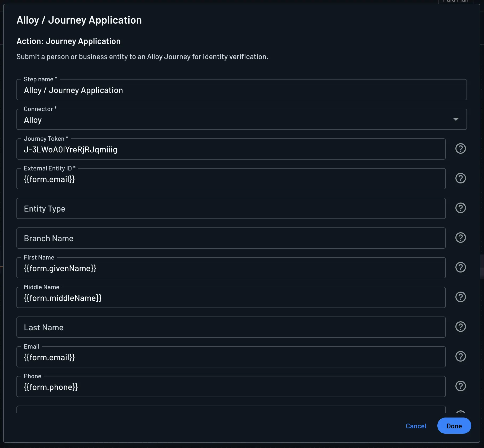View help icon next to First Name

(x=460, y=267)
